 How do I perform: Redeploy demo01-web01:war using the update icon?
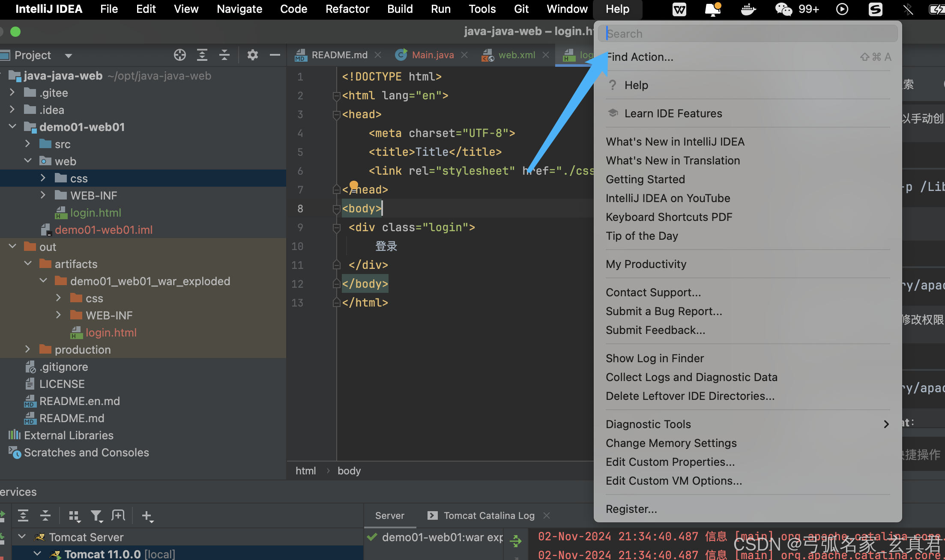(516, 540)
